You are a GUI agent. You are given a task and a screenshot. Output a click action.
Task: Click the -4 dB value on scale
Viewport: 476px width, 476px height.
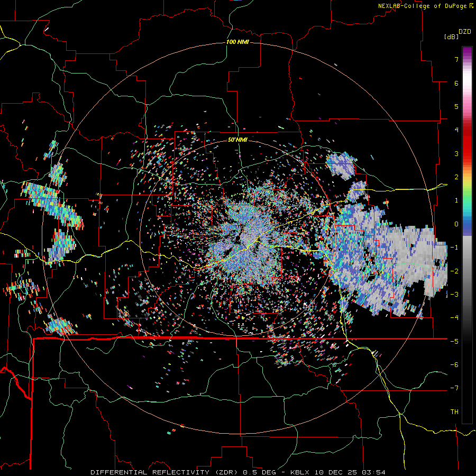coord(454,318)
